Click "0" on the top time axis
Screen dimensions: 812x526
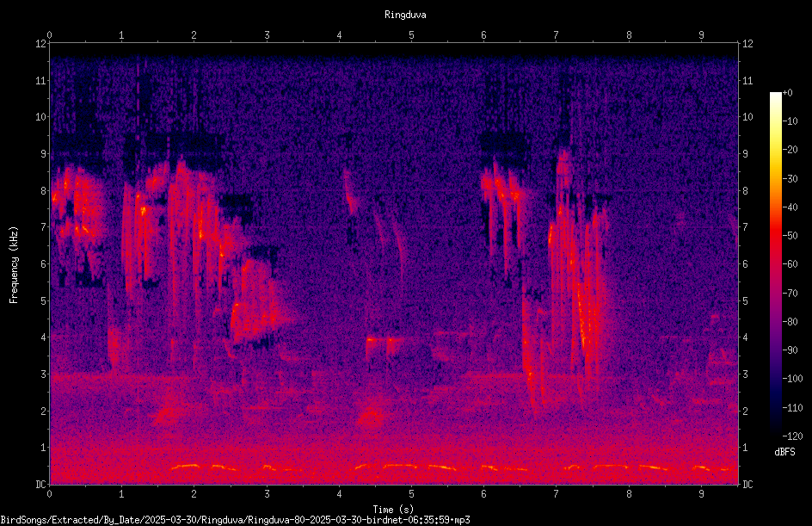pos(49,35)
